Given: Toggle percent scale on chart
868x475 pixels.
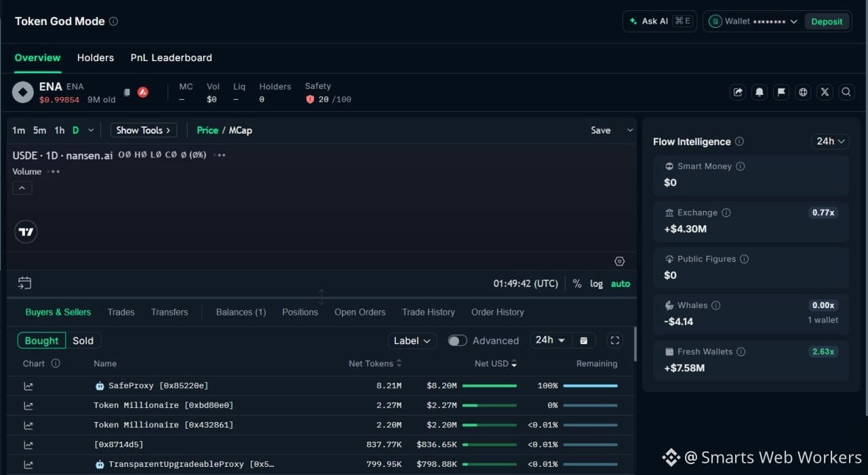Looking at the screenshot, I should [577, 284].
